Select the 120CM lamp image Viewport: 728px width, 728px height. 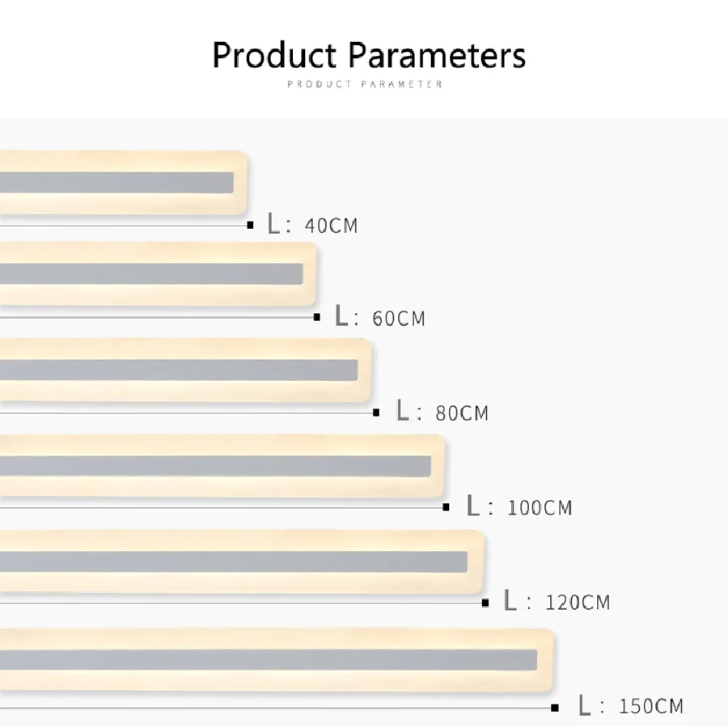pos(240,561)
